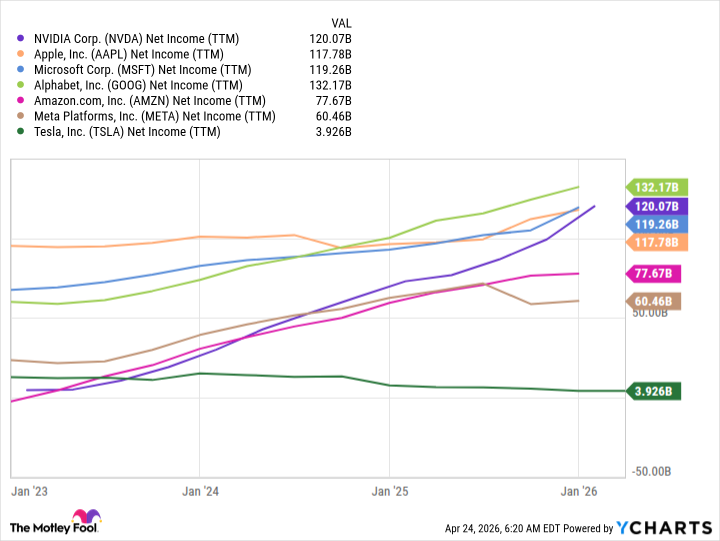Click the dark green Tesla legend dot

(x=23, y=131)
